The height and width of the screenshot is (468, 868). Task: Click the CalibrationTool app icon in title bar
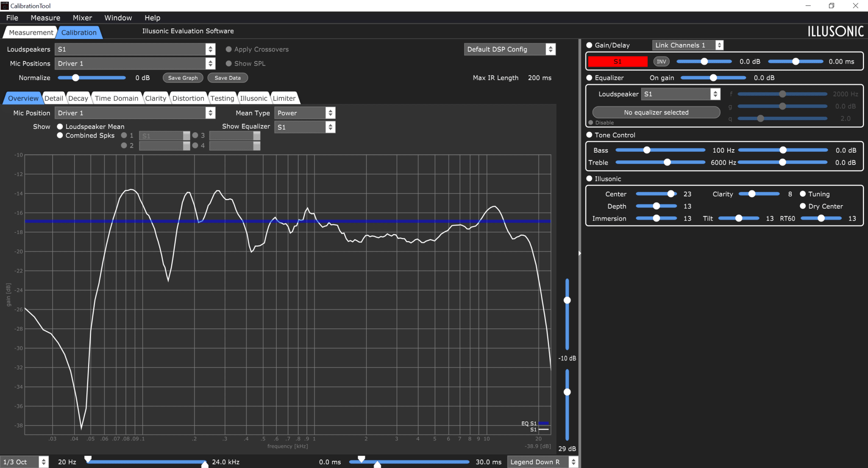pyautogui.click(x=5, y=6)
